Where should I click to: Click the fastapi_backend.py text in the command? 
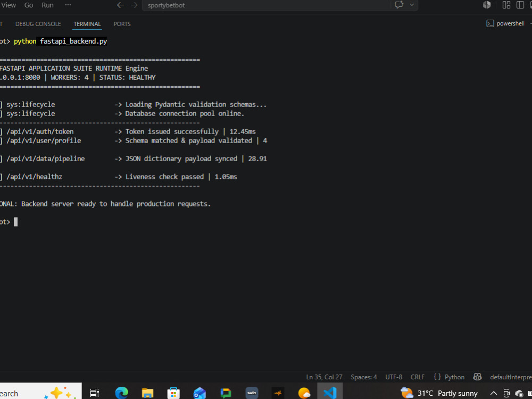pos(73,41)
